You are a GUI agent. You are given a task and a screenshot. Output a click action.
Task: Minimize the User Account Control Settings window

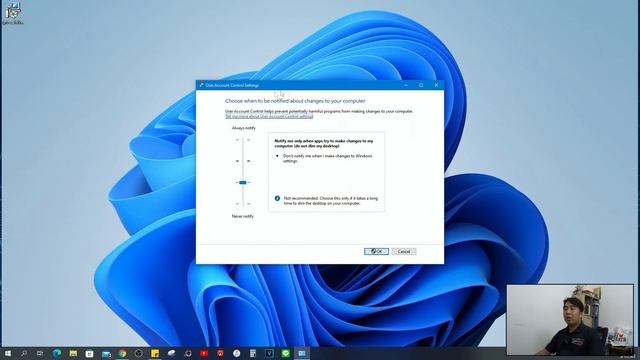[x=406, y=85]
